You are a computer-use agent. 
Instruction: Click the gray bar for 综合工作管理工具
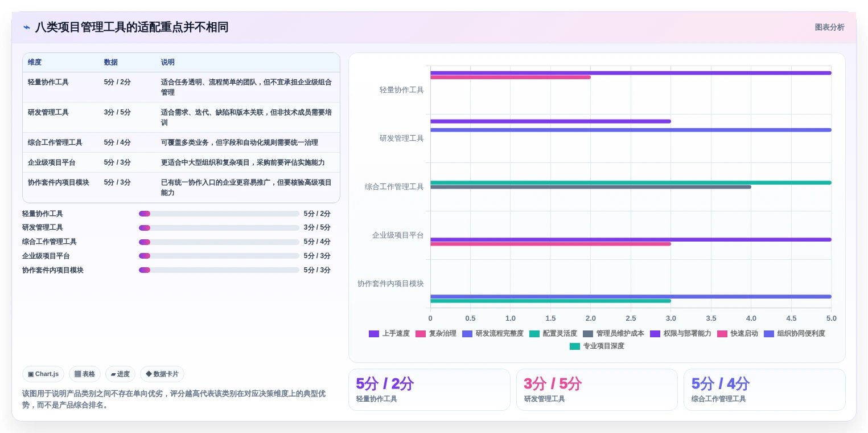591,187
